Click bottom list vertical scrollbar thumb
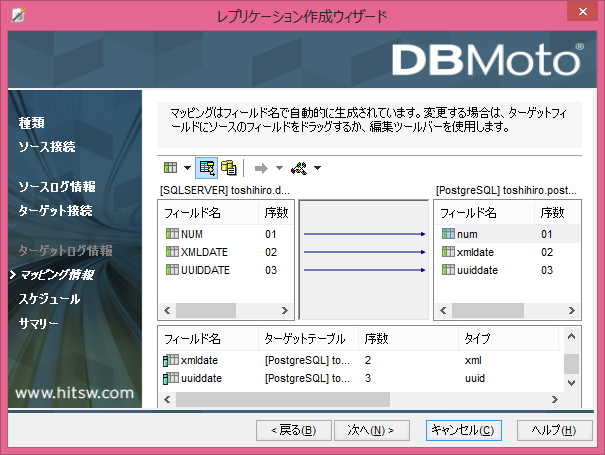Image resolution: width=605 pixels, height=455 pixels. (x=571, y=364)
